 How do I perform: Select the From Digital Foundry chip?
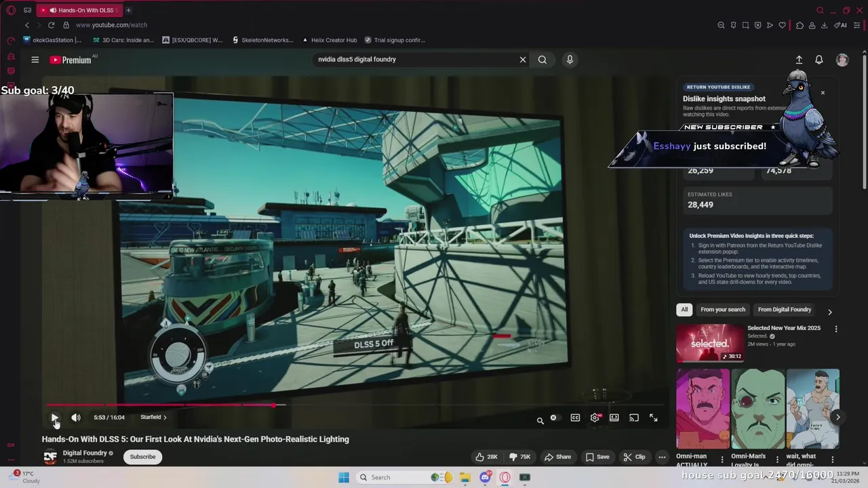pos(785,310)
